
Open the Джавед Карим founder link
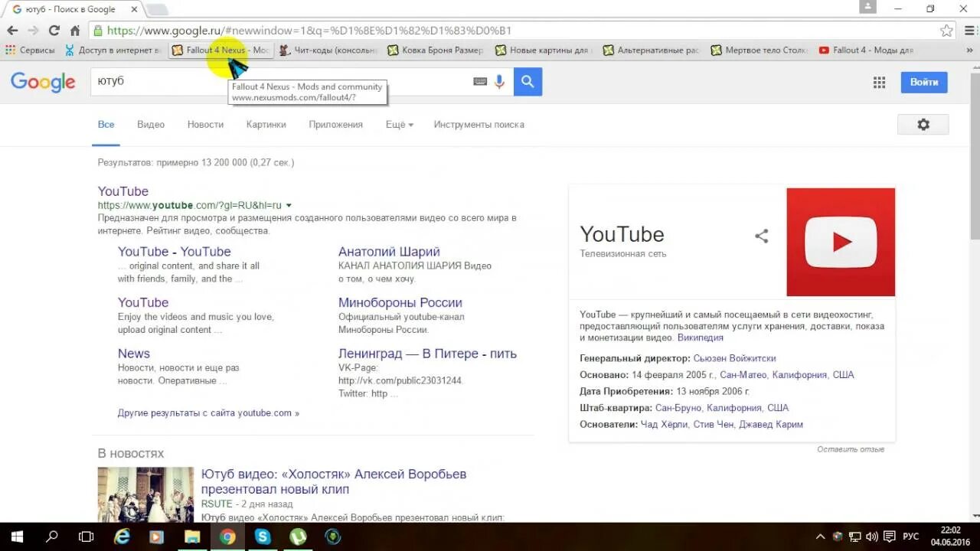click(x=773, y=425)
